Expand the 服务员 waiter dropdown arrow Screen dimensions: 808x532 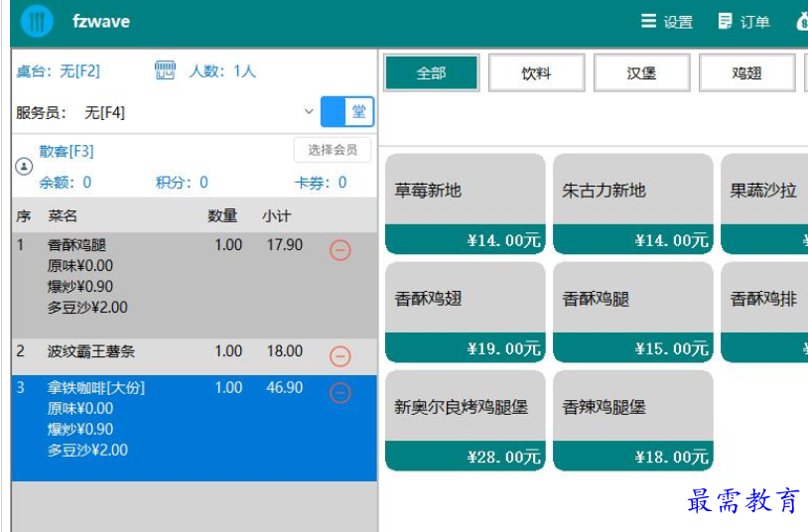[x=309, y=111]
